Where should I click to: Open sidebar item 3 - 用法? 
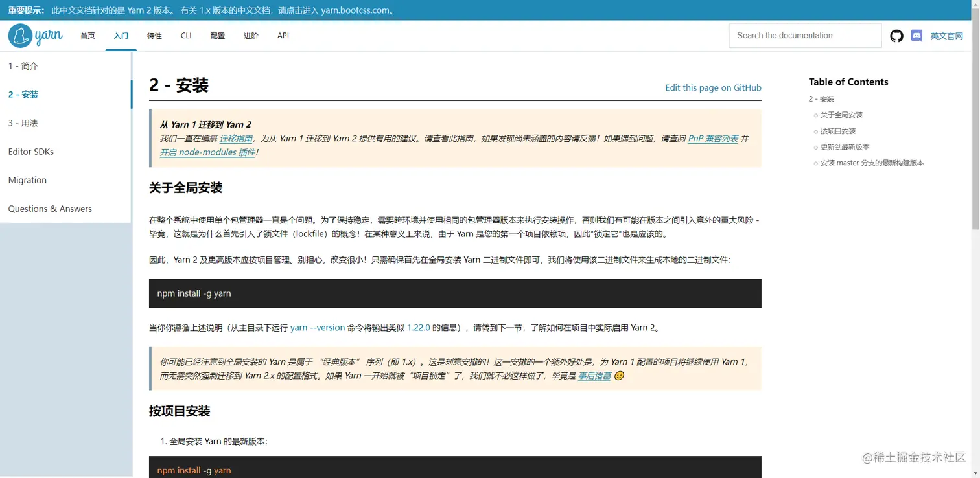coord(65,123)
